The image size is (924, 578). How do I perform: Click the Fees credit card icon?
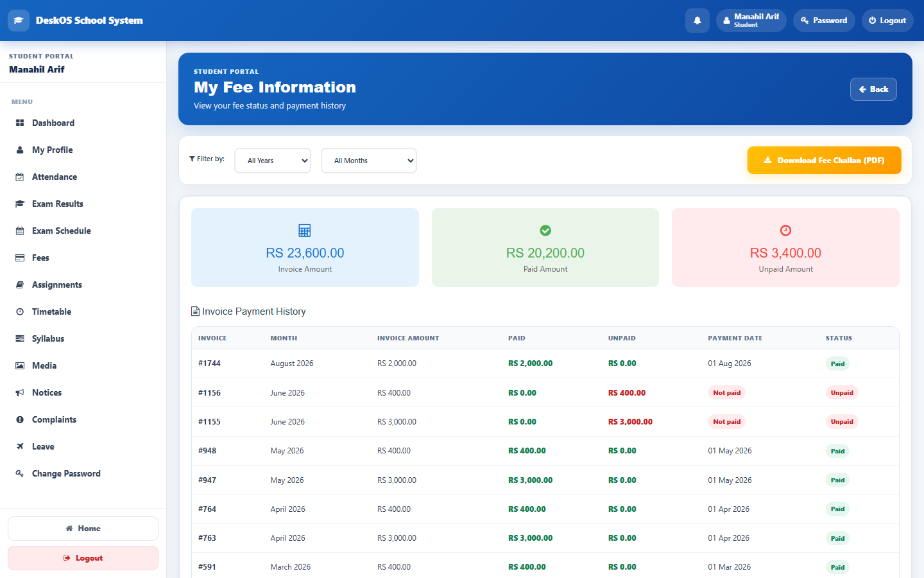[x=20, y=258]
